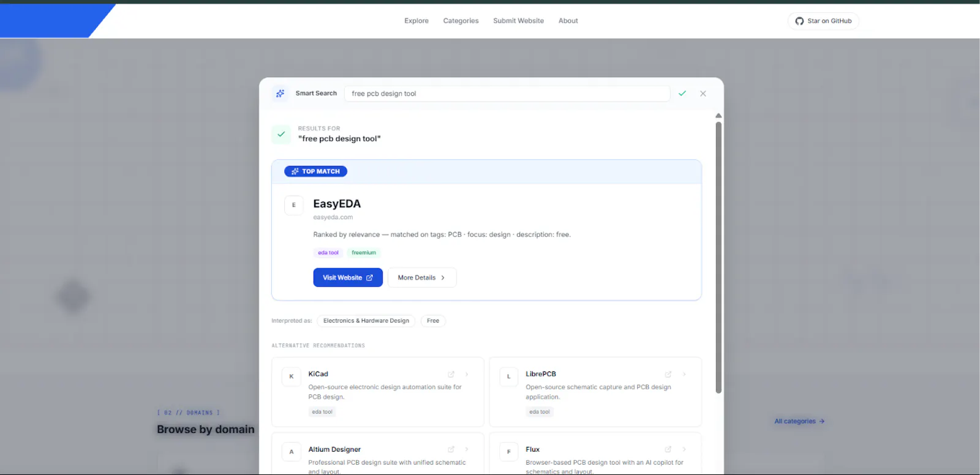
Task: Open the Explore menu item
Action: (417, 21)
